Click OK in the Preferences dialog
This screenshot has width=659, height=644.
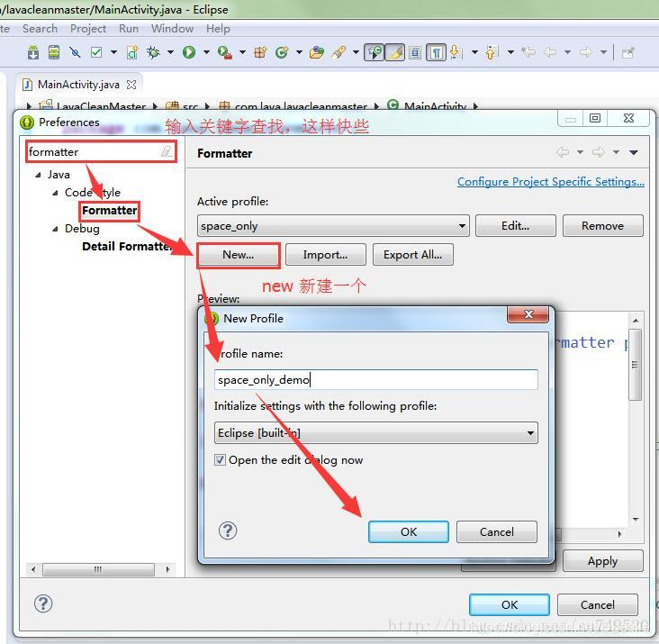click(510, 604)
